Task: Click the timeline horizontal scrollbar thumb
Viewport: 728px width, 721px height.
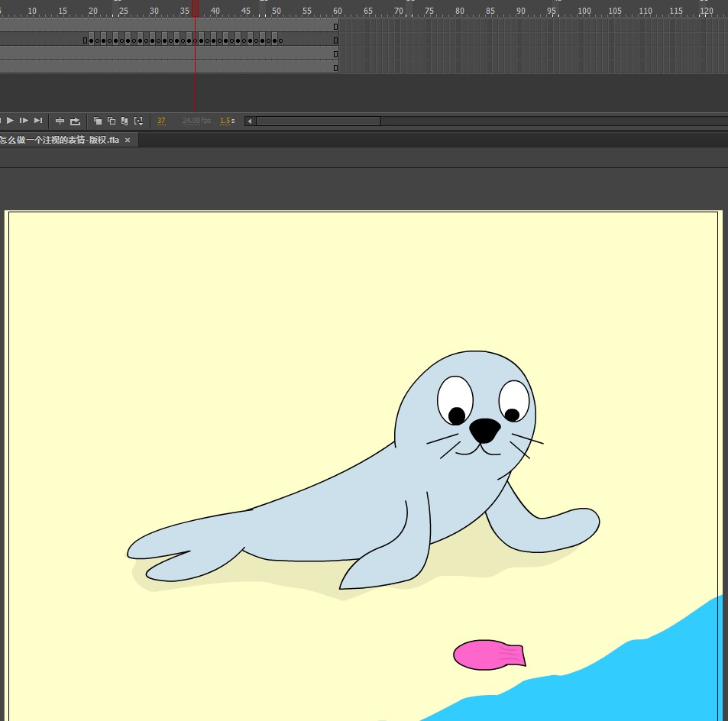Action: (x=318, y=121)
